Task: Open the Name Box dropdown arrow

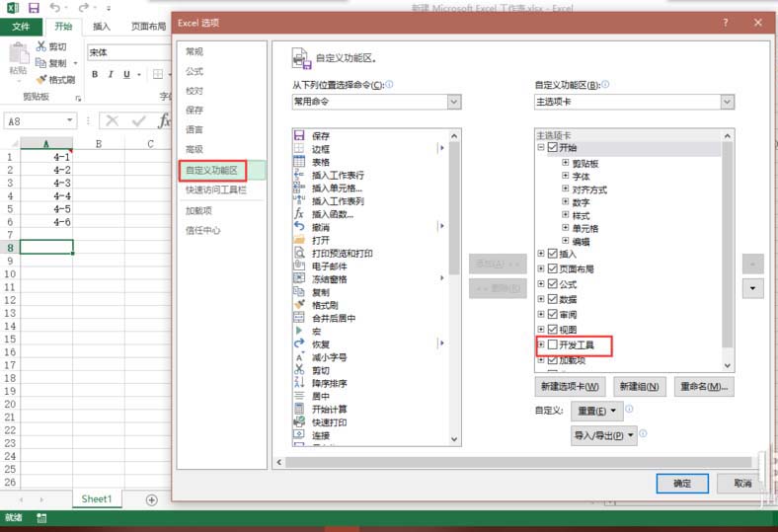Action: click(x=69, y=120)
